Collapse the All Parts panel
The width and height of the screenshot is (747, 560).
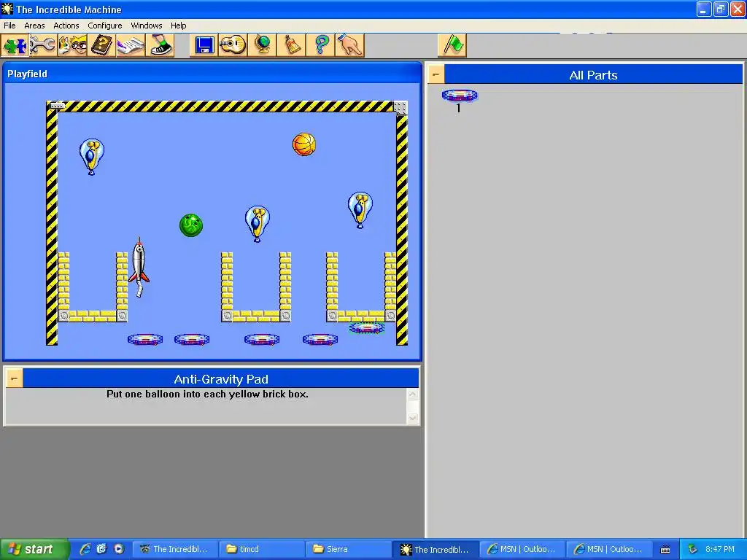436,75
